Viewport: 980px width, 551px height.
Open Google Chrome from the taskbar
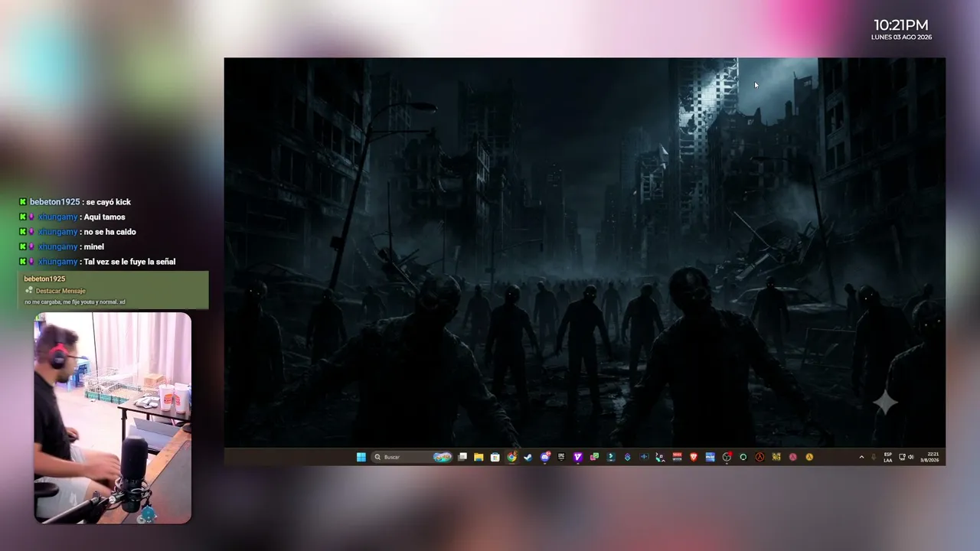click(x=511, y=457)
